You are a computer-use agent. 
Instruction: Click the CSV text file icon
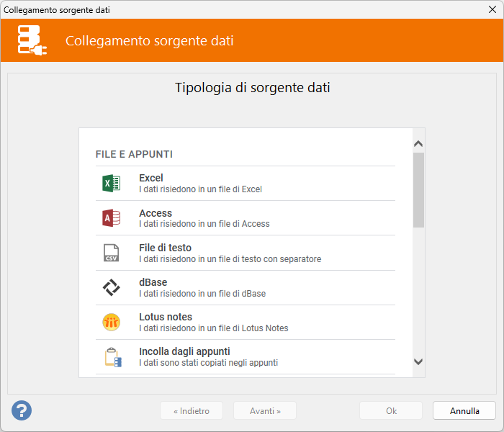111,253
